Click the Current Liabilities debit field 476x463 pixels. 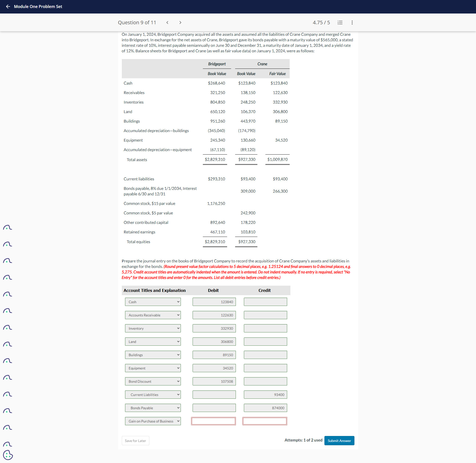click(x=214, y=395)
